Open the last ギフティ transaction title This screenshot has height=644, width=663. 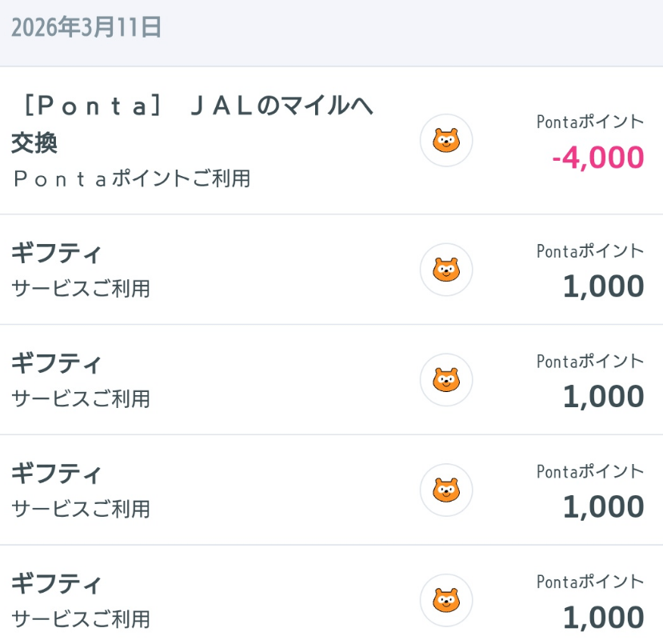coord(57,585)
